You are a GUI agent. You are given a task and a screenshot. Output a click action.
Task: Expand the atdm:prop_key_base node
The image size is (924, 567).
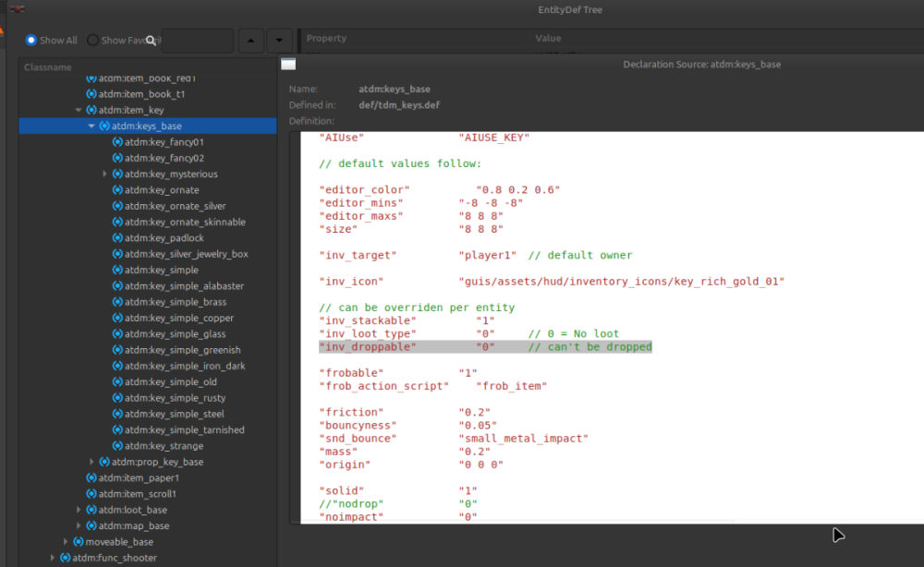click(x=91, y=462)
